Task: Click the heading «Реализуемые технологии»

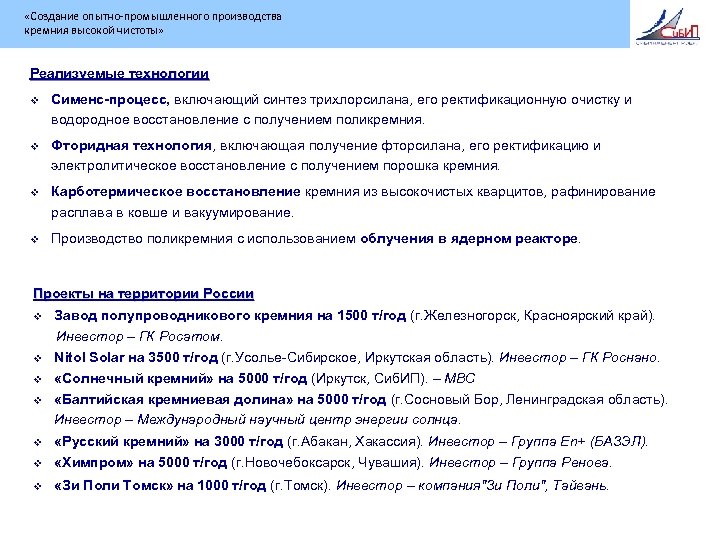Action: 119,73
